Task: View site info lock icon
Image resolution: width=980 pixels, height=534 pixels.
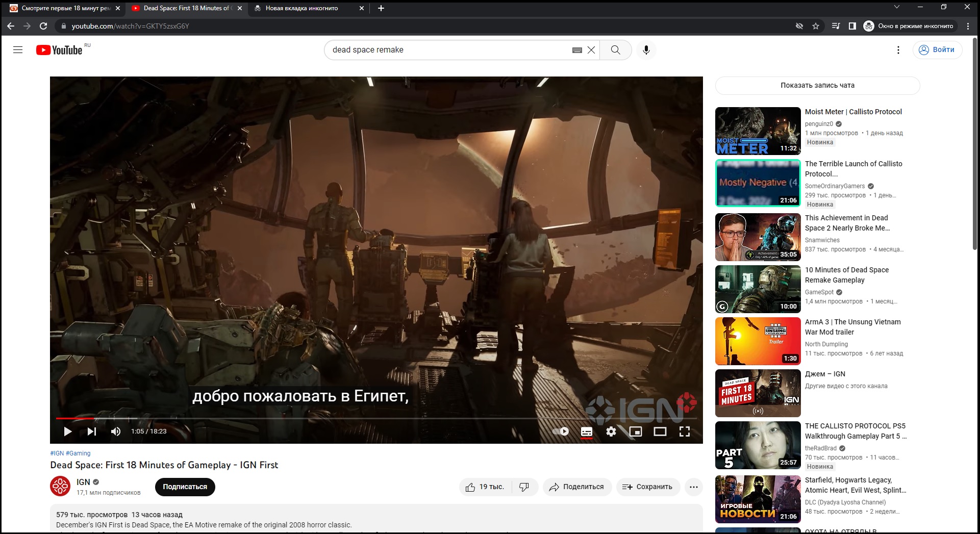Action: pyautogui.click(x=64, y=26)
